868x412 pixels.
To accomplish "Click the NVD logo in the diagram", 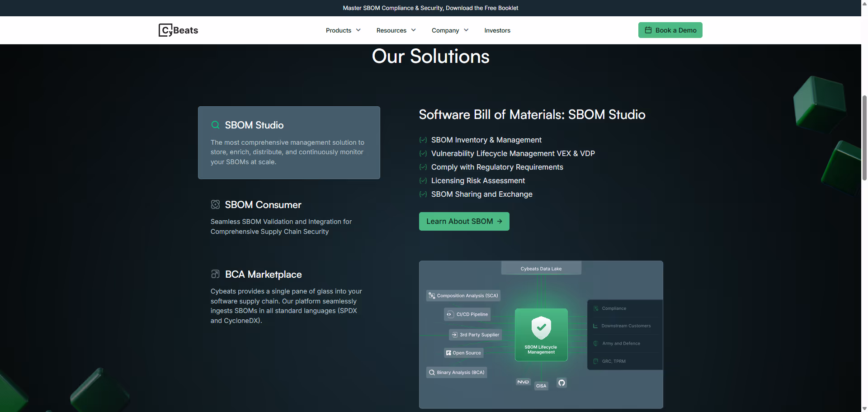I will (523, 382).
